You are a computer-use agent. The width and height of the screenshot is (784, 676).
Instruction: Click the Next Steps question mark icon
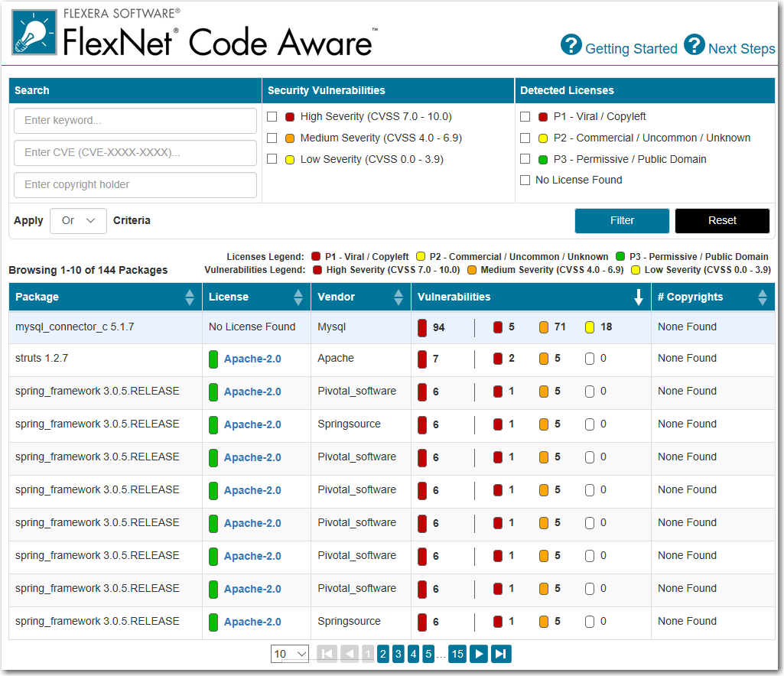[x=694, y=45]
